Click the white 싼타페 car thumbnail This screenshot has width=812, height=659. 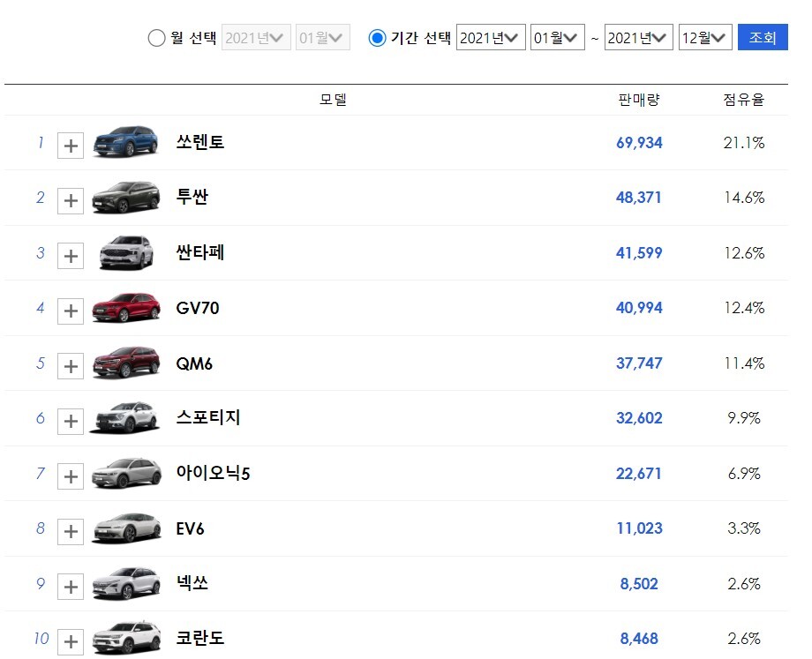coord(126,252)
